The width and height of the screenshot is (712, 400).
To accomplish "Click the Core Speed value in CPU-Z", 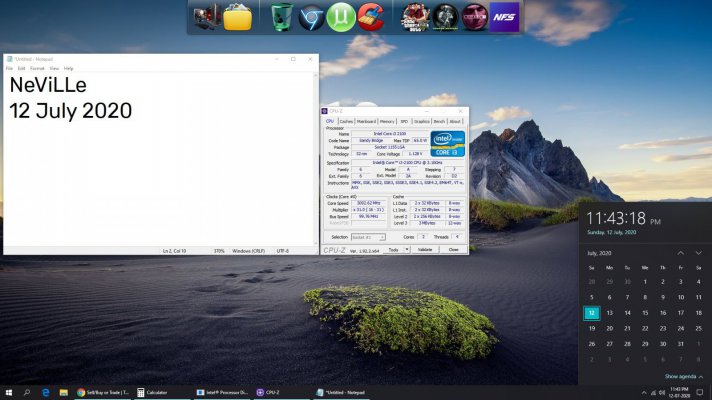I will (368, 203).
